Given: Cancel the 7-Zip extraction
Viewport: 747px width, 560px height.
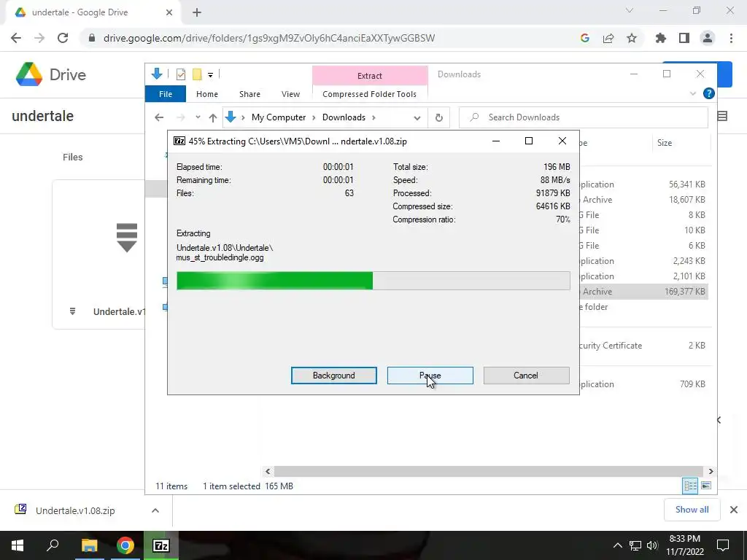Looking at the screenshot, I should click(x=526, y=376).
